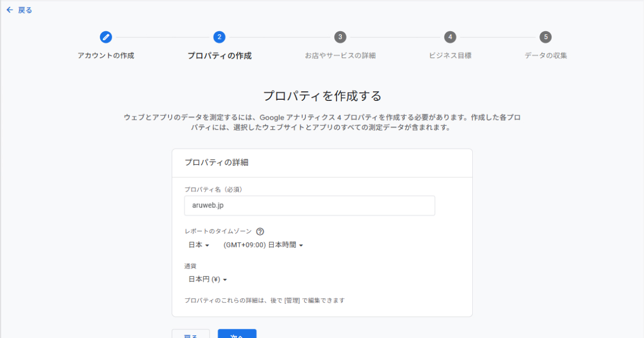Click the step 3 circle icon
Screen dimensions: 644x338
pos(340,37)
